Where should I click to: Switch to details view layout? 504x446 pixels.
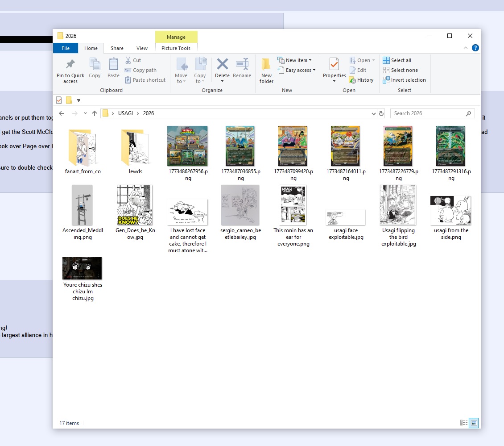[x=464, y=423]
